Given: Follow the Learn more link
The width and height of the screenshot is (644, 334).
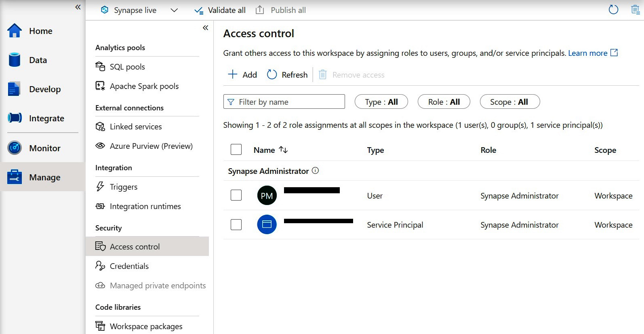Looking at the screenshot, I should coord(588,53).
